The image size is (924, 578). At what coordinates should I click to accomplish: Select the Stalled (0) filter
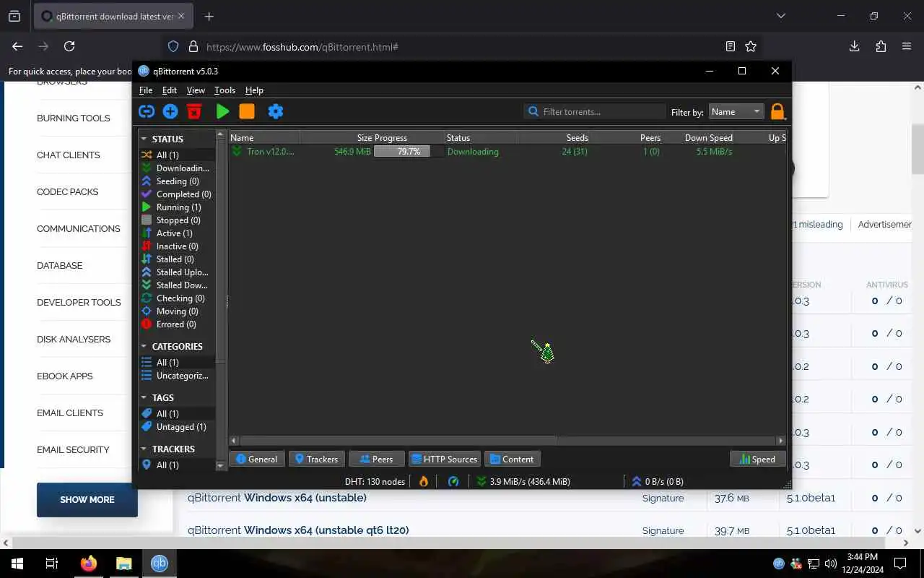(177, 259)
